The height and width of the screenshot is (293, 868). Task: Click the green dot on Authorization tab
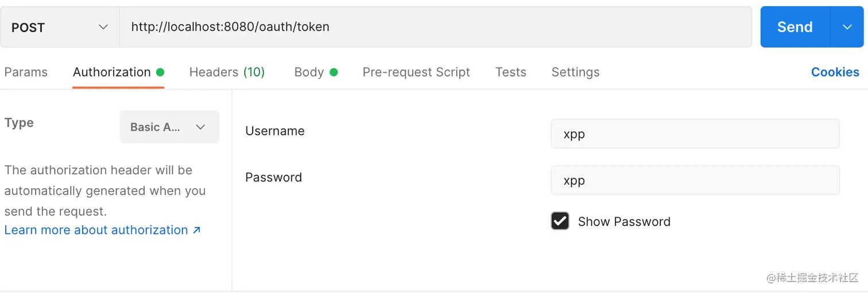tap(160, 72)
